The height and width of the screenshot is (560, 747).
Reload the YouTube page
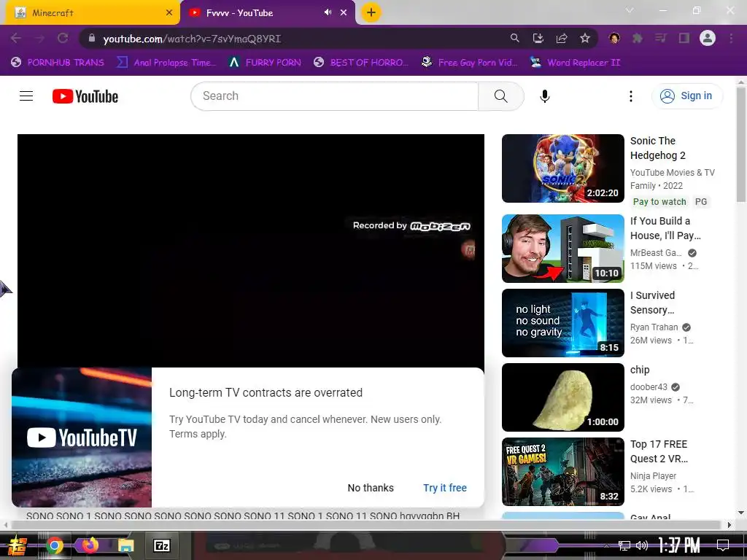tap(63, 38)
